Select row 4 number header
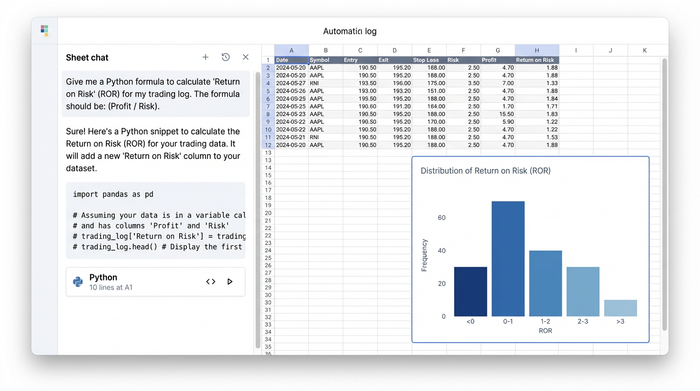The width and height of the screenshot is (700, 391). (x=268, y=83)
